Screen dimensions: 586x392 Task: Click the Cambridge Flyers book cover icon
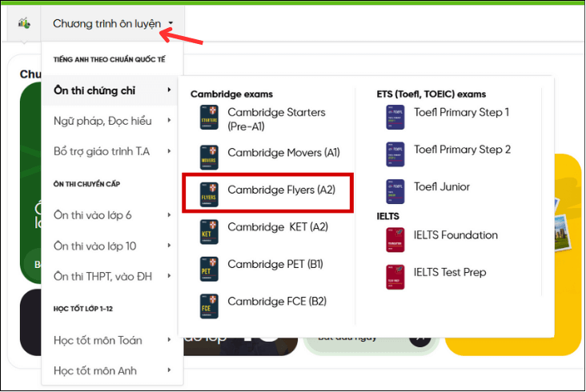click(209, 191)
